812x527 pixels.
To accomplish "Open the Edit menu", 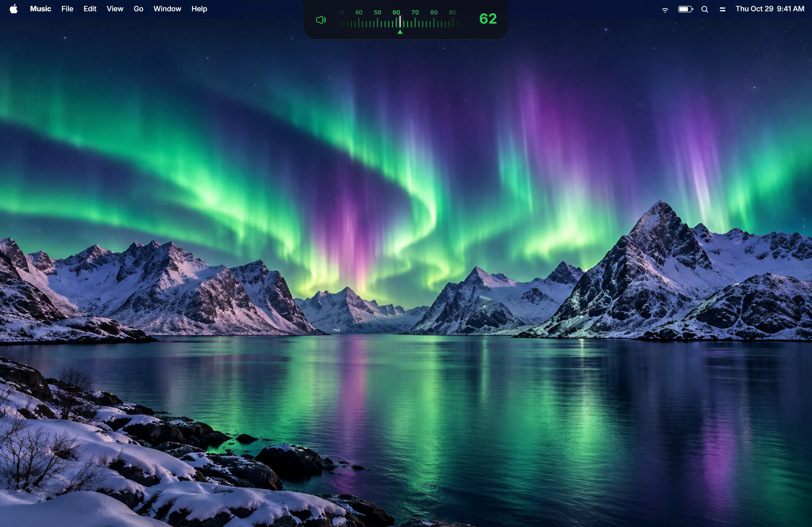I will click(x=90, y=9).
